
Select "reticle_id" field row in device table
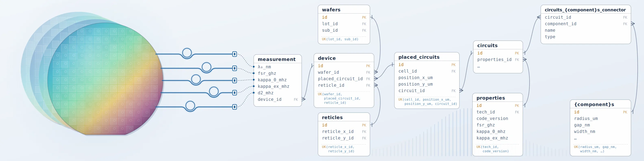pyautogui.click(x=344, y=85)
